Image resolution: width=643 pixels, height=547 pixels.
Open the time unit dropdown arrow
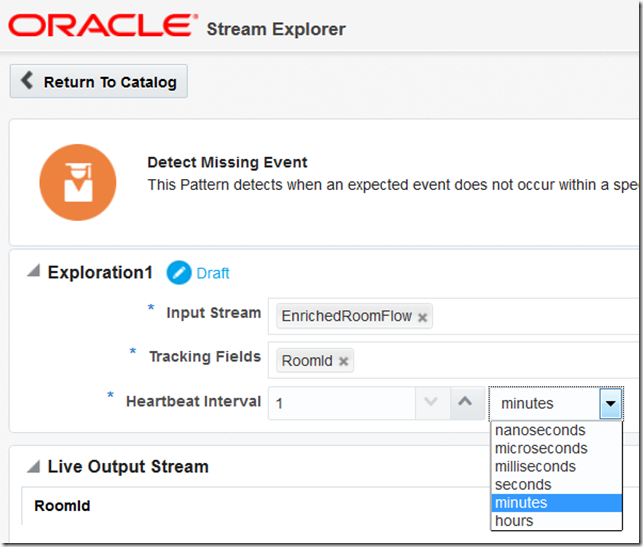pos(611,403)
